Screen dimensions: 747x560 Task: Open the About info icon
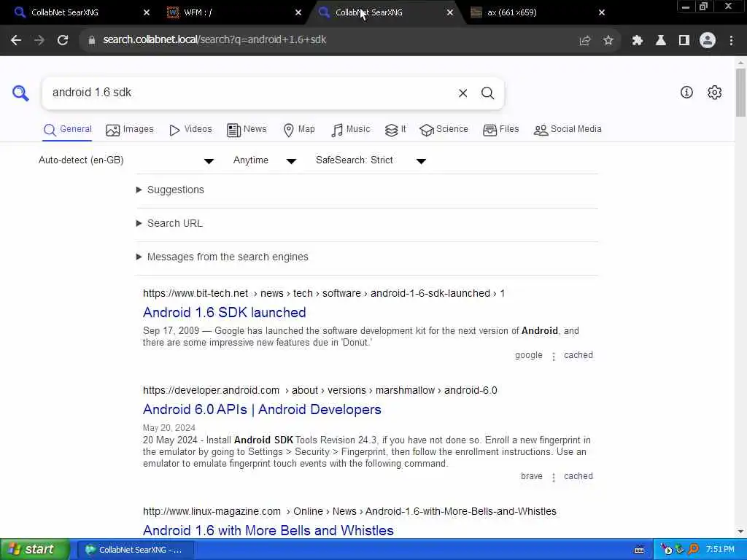tap(686, 93)
